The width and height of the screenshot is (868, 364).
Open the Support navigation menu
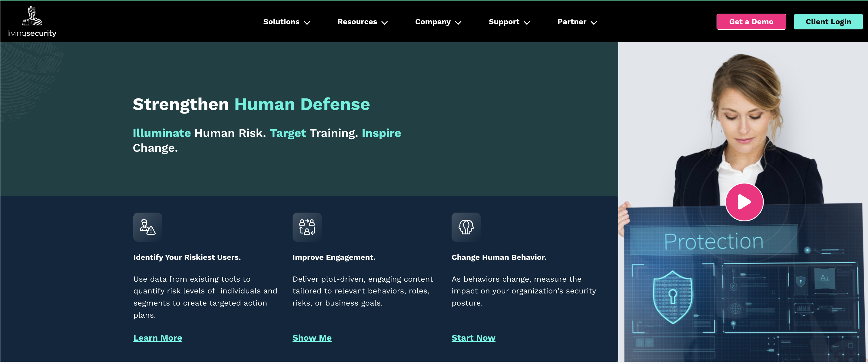[x=508, y=22]
